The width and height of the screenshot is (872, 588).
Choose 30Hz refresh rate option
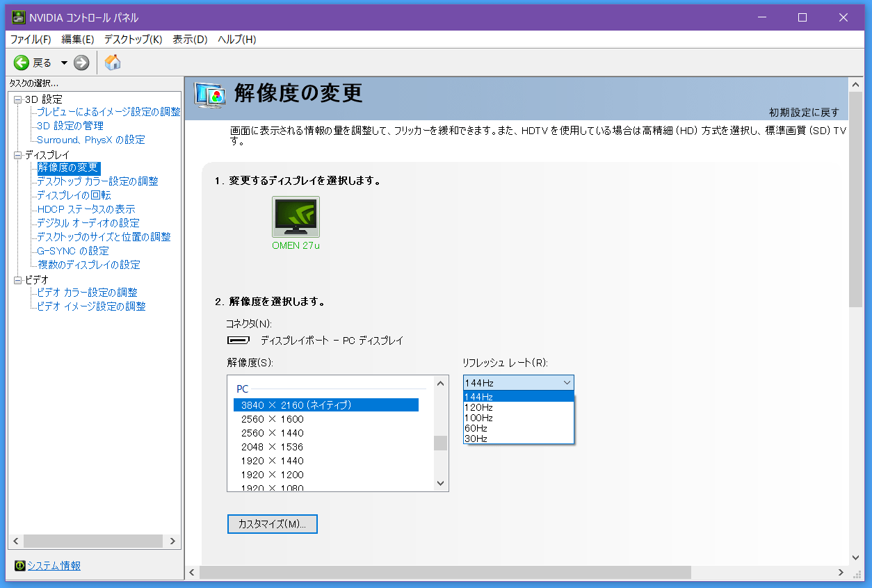click(519, 439)
